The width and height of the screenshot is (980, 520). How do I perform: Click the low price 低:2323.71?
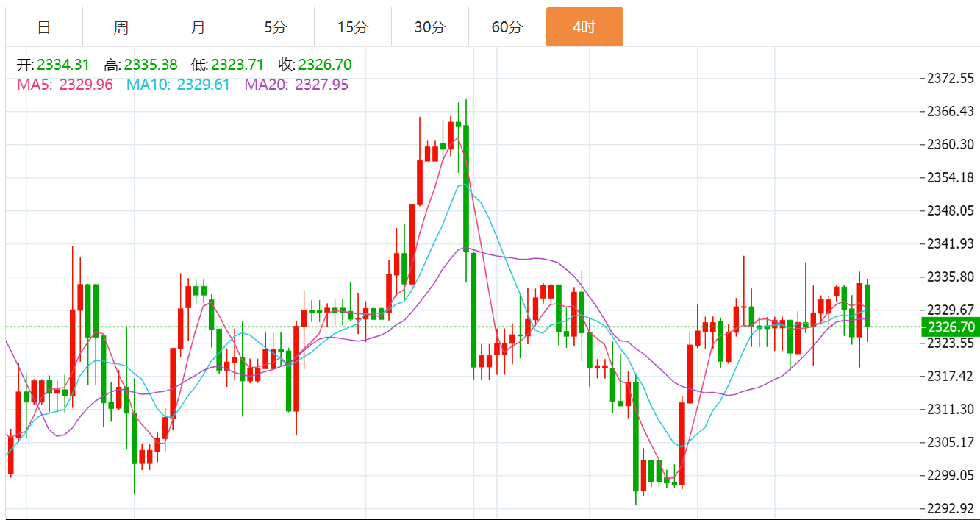point(227,65)
